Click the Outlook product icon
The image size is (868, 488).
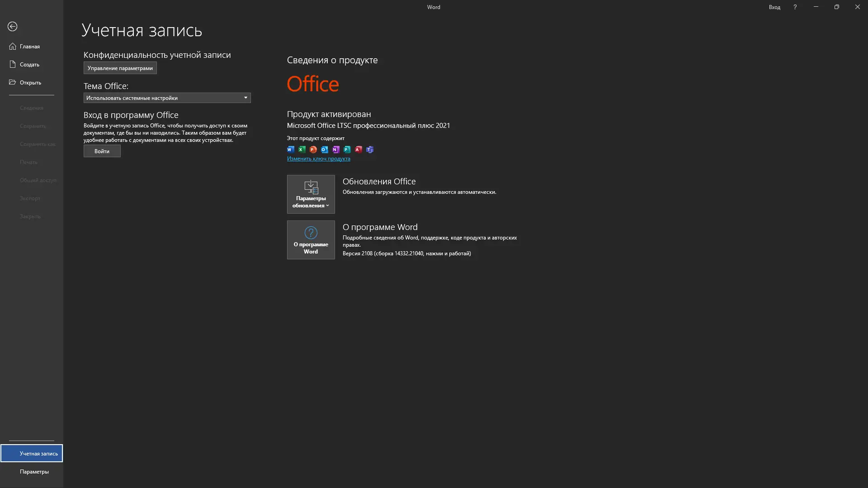coord(325,150)
